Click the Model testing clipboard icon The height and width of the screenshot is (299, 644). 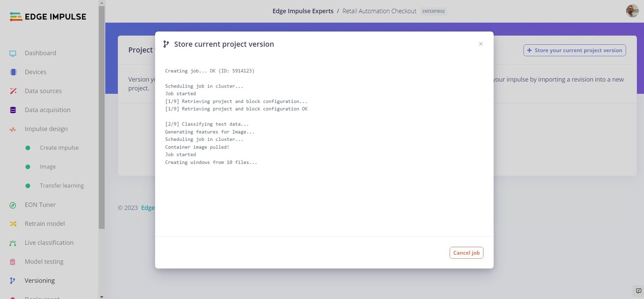click(13, 262)
